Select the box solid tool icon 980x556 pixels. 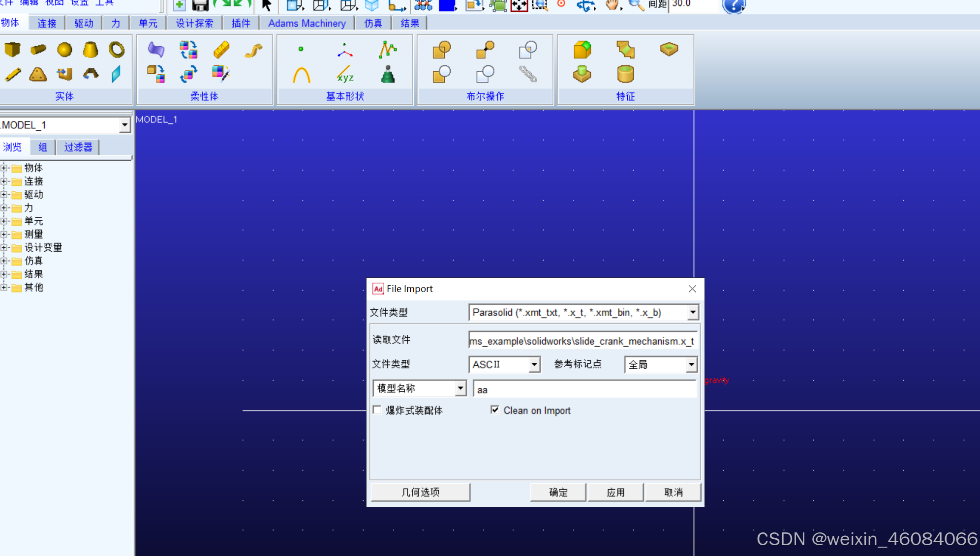click(x=12, y=49)
